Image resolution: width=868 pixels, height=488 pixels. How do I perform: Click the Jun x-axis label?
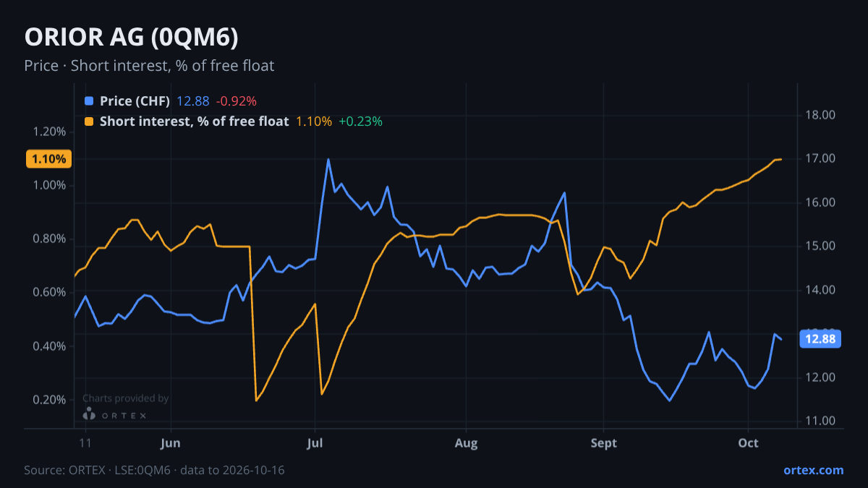[171, 443]
